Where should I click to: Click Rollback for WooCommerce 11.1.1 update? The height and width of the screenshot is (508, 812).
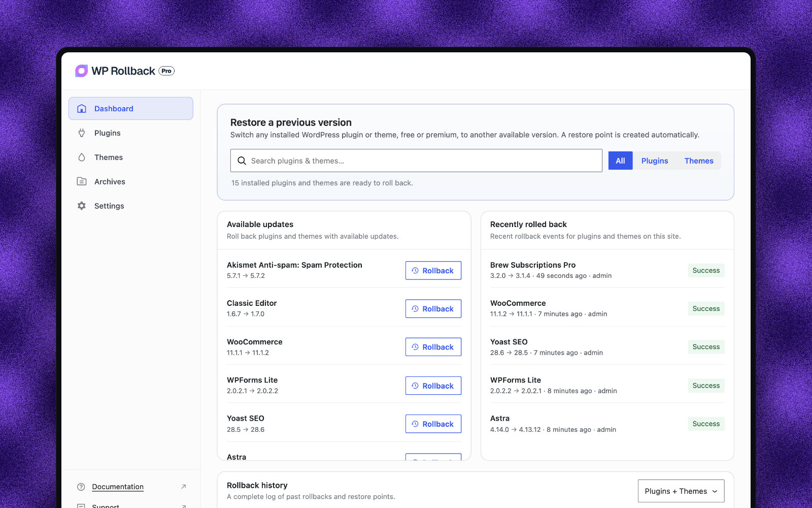tap(433, 347)
